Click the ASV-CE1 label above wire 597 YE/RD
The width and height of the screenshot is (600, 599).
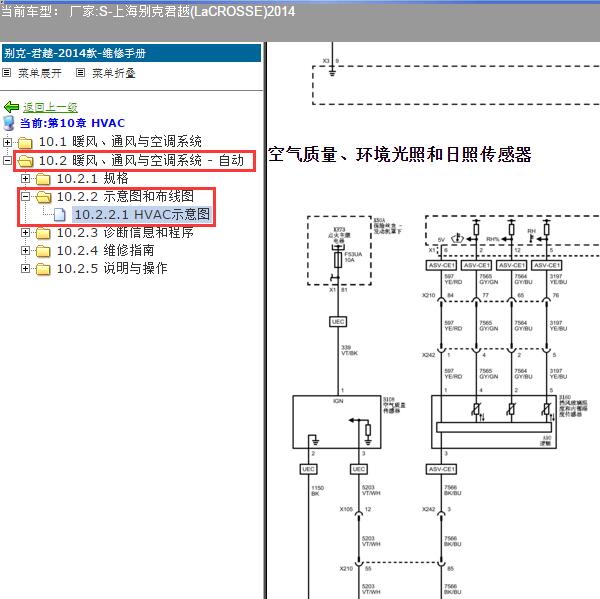click(441, 265)
